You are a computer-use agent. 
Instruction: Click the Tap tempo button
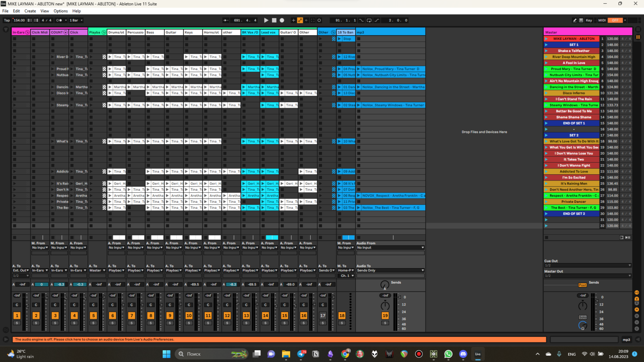click(x=7, y=20)
